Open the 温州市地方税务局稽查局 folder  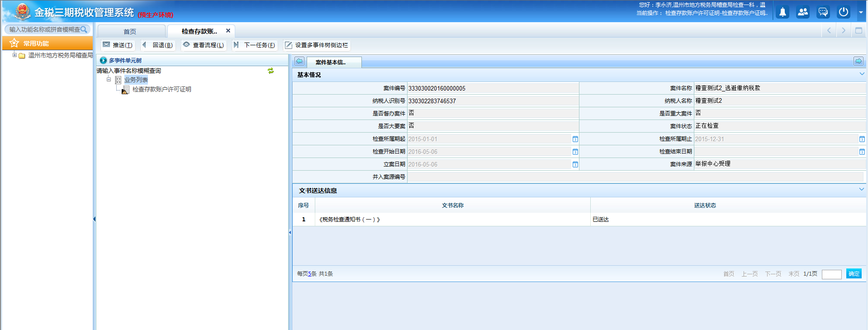(x=60, y=55)
